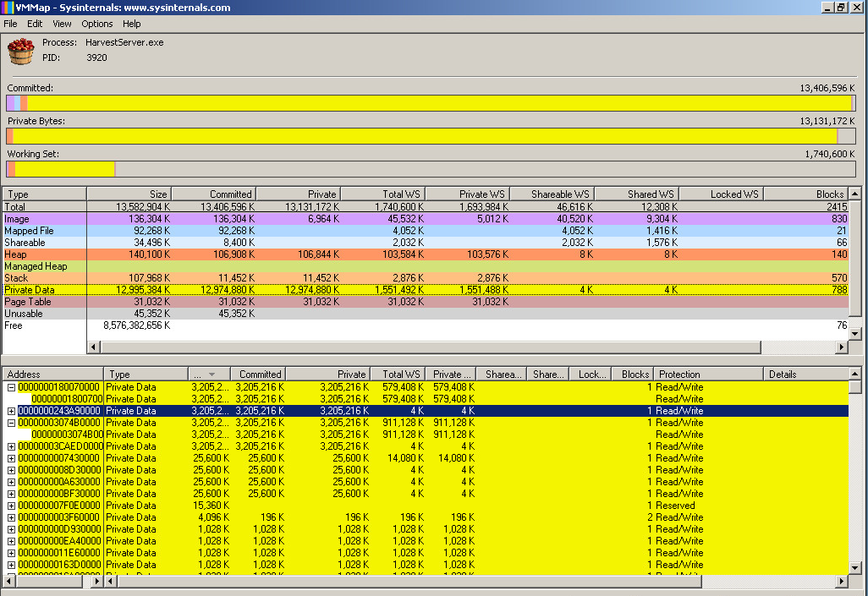The width and height of the screenshot is (868, 596).
Task: Click the VMMap title bar application icon
Action: pos(8,8)
